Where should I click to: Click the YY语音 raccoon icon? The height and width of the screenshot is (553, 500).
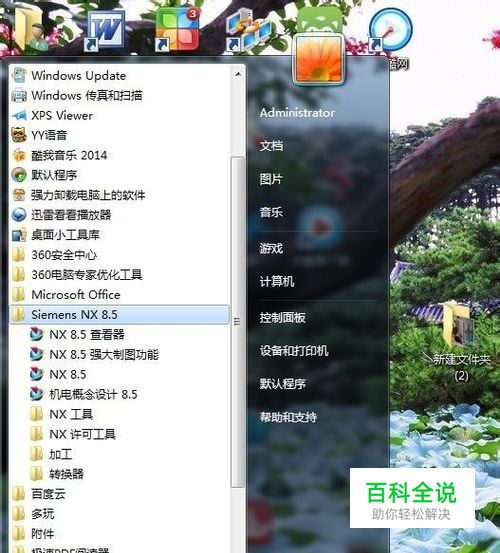pyautogui.click(x=19, y=135)
